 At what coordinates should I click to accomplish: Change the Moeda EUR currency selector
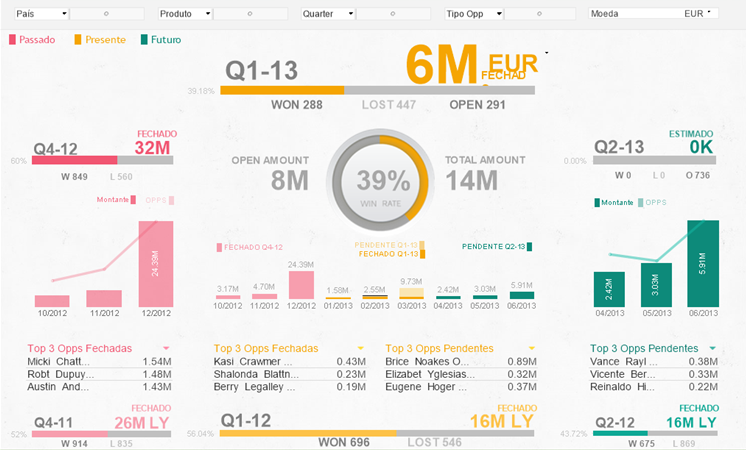tap(708, 14)
